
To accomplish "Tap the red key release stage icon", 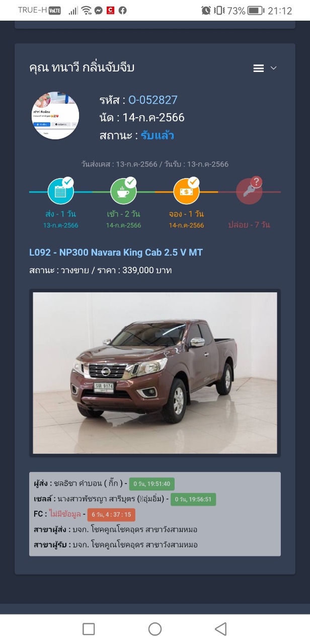I will [x=250, y=191].
